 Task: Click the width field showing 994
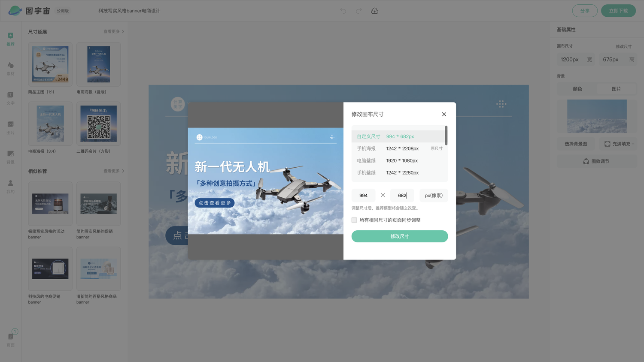coord(363,195)
